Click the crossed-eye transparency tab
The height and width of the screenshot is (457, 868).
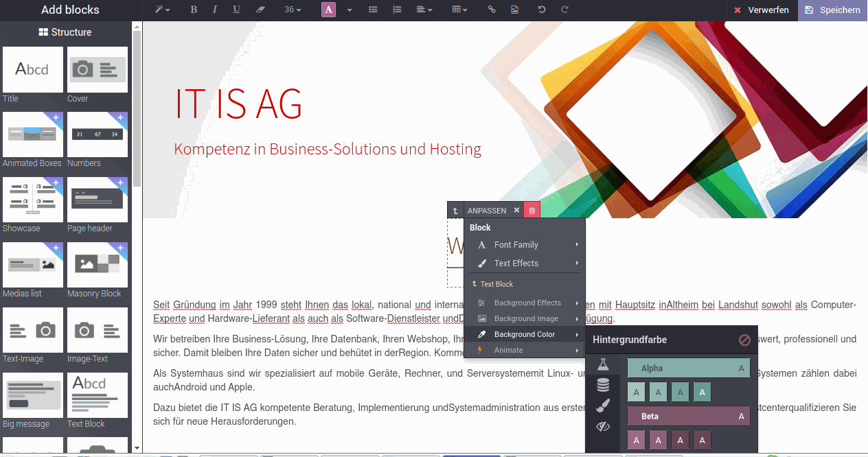pos(603,427)
